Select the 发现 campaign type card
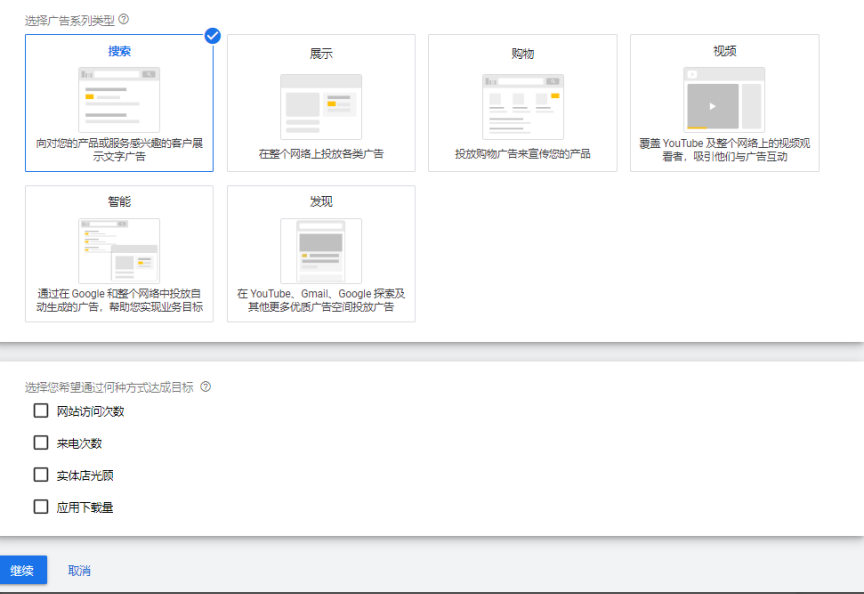 (321, 253)
